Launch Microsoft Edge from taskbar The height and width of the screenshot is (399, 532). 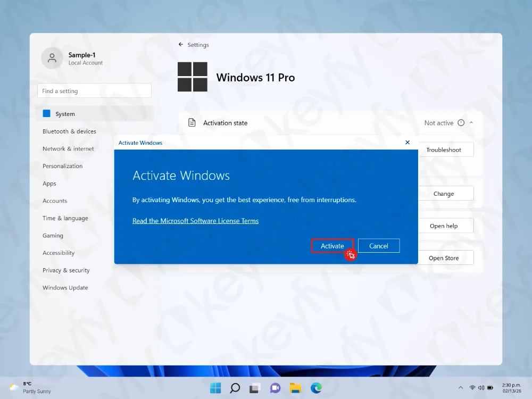coord(316,388)
